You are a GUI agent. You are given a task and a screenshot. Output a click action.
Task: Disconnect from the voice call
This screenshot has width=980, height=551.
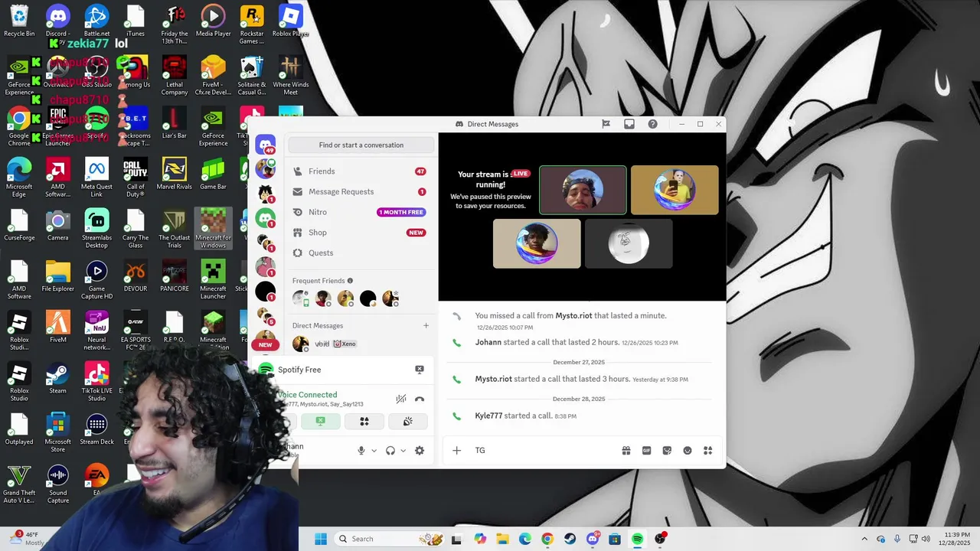click(x=420, y=399)
